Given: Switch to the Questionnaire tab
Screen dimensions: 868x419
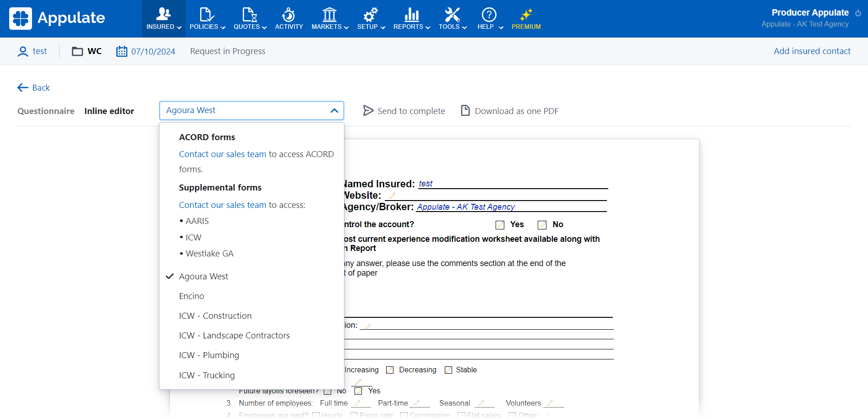Looking at the screenshot, I should tap(46, 111).
